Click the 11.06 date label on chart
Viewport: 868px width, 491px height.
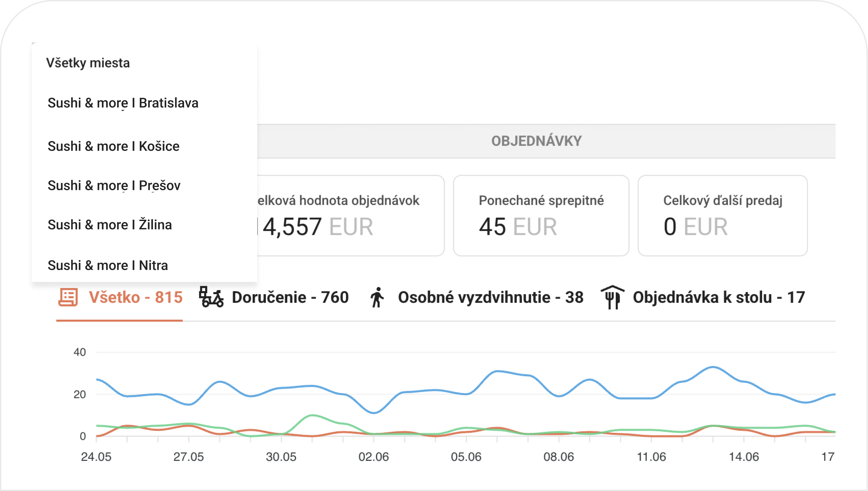[651, 457]
